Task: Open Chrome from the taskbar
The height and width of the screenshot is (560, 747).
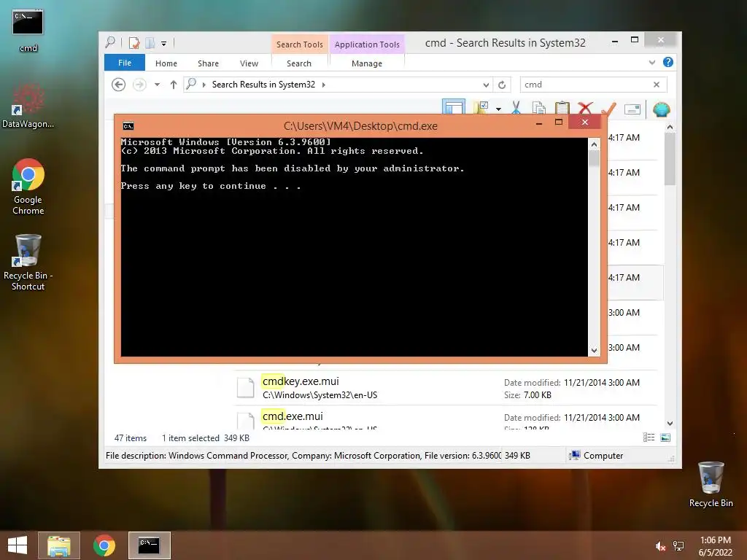Action: click(x=104, y=545)
